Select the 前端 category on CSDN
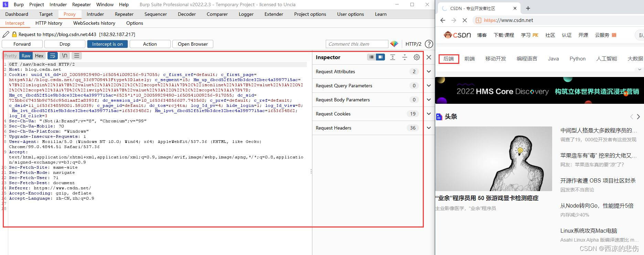 [x=470, y=59]
